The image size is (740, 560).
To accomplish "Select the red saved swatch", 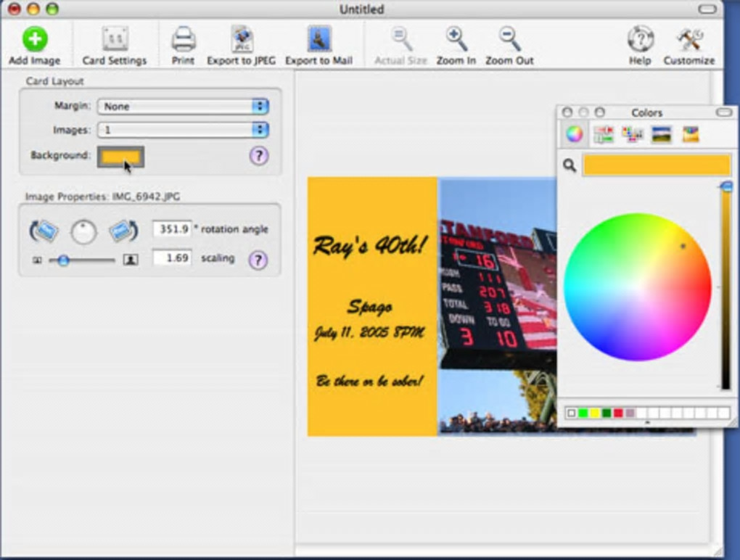I will coord(618,413).
